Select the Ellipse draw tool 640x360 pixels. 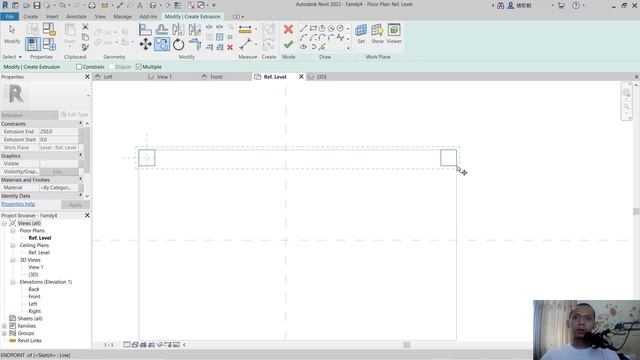tap(303, 47)
